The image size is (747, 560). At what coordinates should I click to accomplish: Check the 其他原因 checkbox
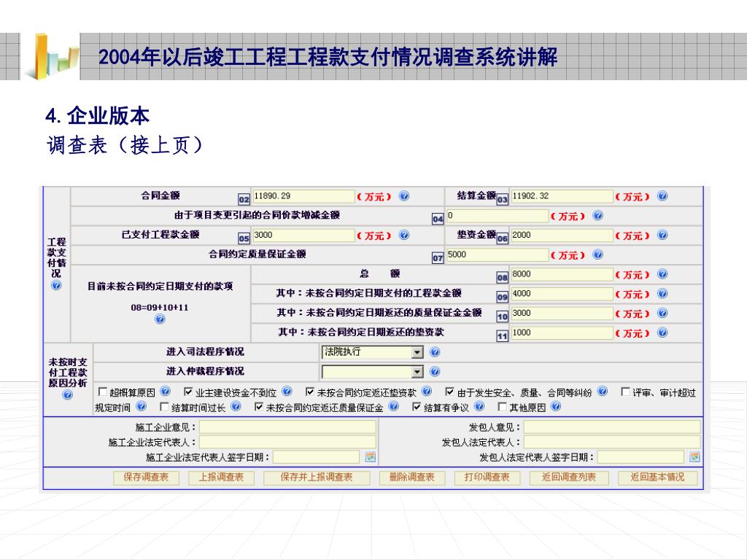502,407
